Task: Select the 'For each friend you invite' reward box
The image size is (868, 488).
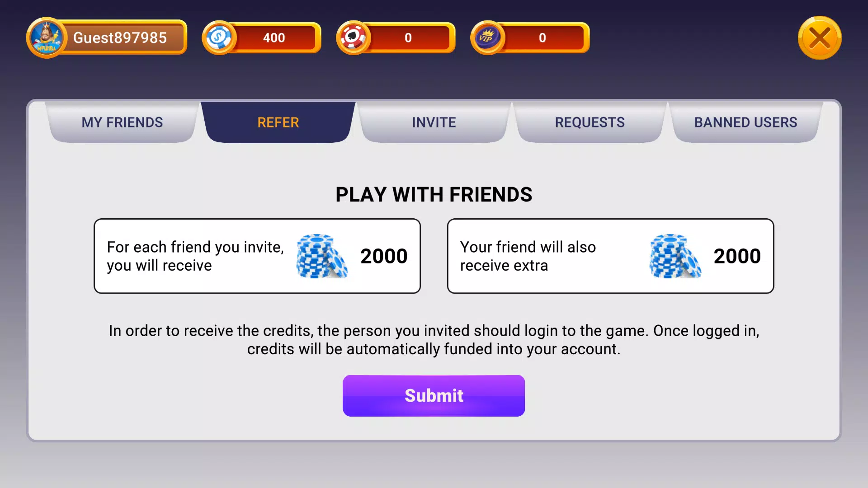Action: tap(257, 256)
